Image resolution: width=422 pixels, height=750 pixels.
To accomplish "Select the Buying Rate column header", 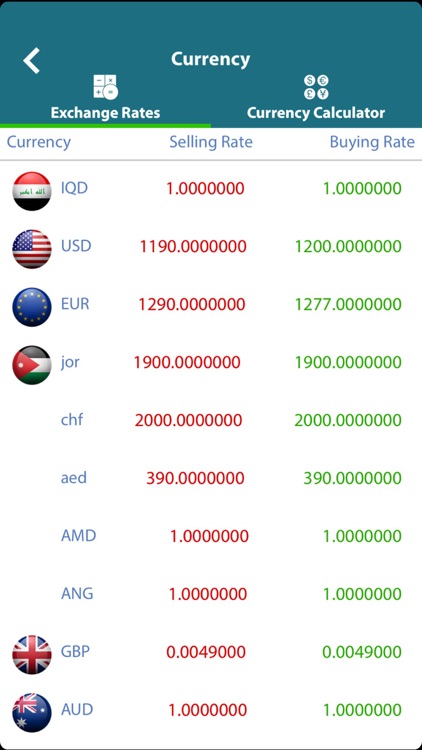I will click(372, 142).
